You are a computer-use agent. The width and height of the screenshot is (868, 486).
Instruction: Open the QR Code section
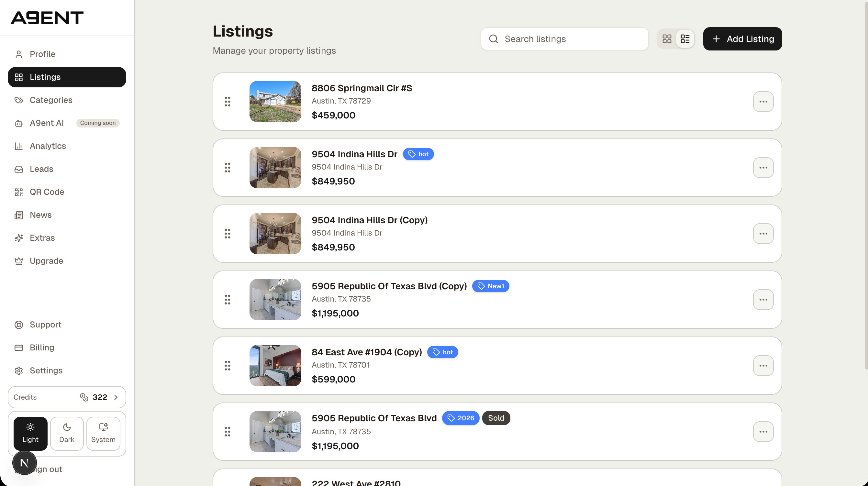tap(47, 192)
